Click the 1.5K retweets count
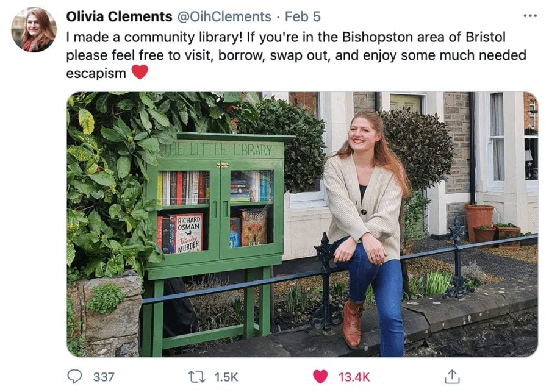Screen dimensions: 549x392 tap(226, 377)
